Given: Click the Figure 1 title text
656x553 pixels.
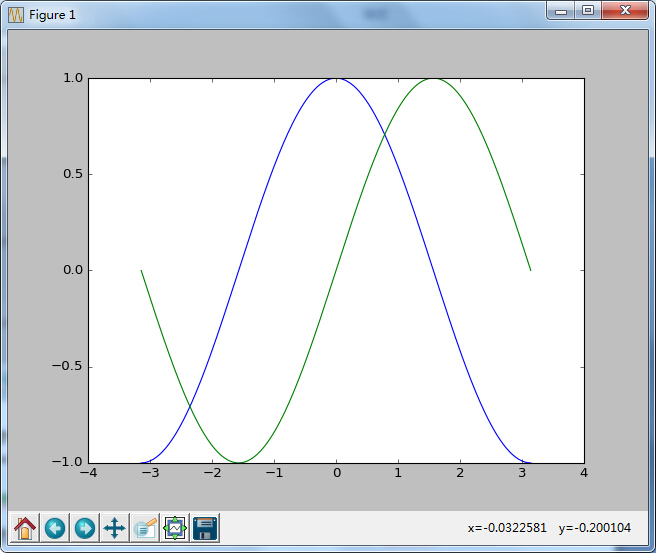Looking at the screenshot, I should [52, 15].
